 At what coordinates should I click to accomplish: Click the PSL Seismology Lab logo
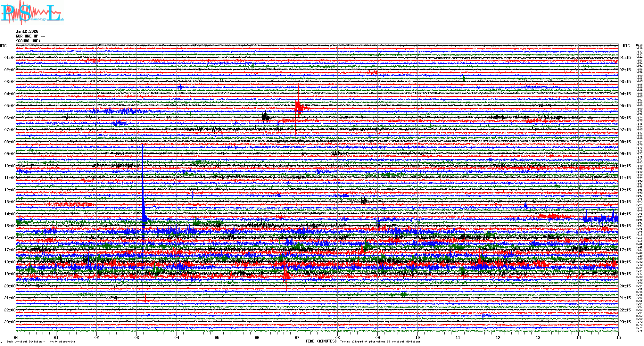click(32, 13)
